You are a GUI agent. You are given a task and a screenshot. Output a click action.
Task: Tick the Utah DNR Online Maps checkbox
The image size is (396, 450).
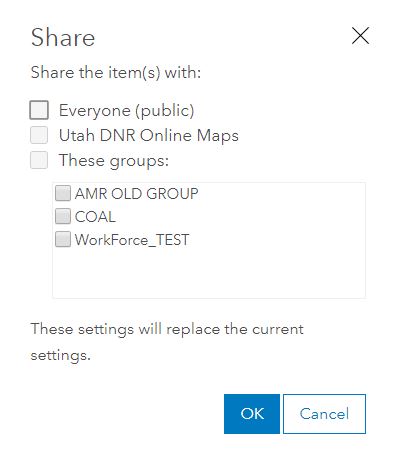[39, 135]
